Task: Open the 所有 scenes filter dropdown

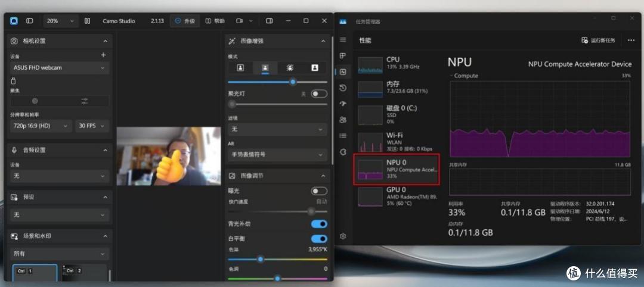Action: pos(60,254)
